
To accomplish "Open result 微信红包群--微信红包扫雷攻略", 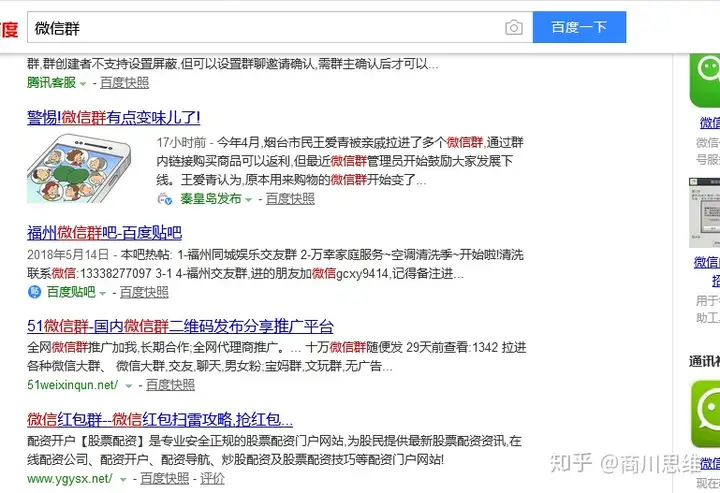I will tap(160, 420).
